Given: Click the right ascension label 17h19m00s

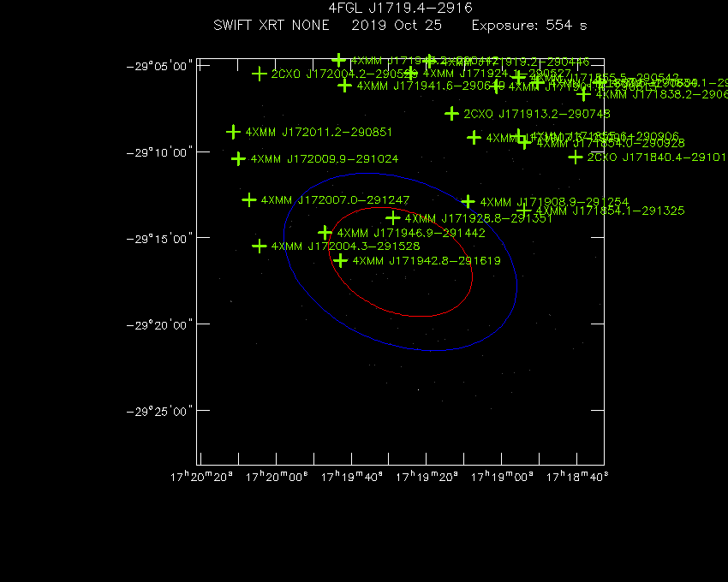Looking at the screenshot, I should tap(502, 477).
